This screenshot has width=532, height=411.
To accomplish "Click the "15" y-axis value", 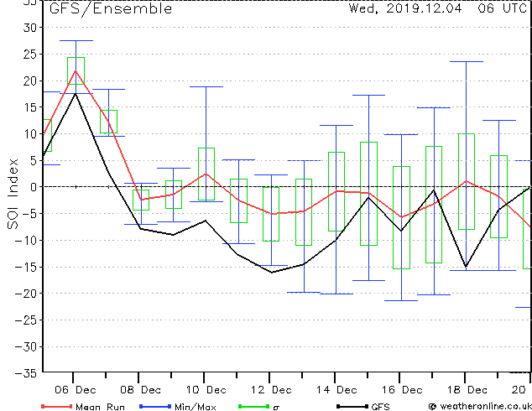I will tap(31, 107).
